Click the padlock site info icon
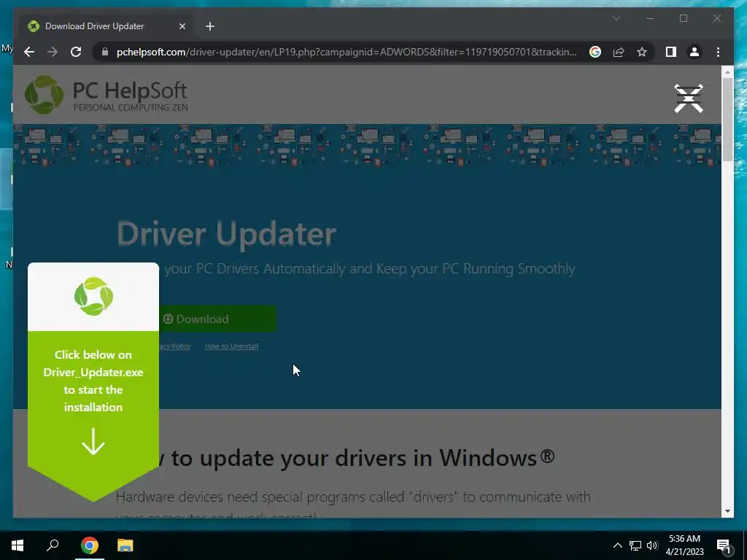 click(x=105, y=52)
